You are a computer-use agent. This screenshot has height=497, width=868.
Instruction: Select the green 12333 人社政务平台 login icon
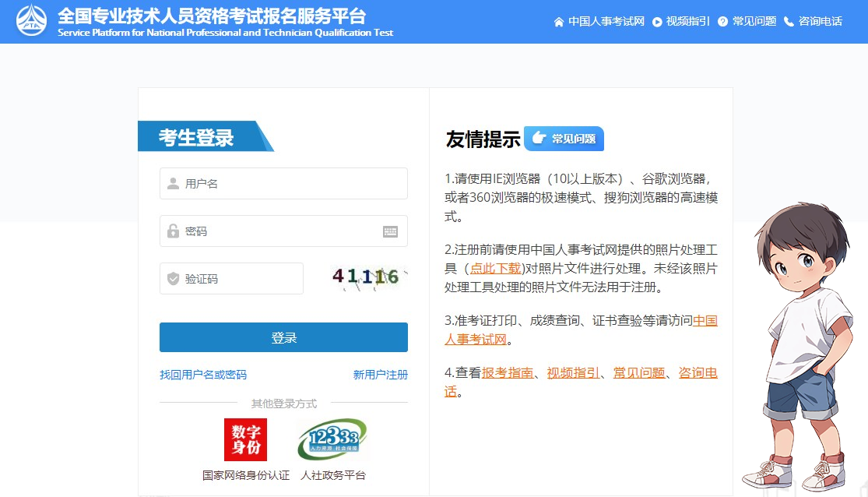pyautogui.click(x=332, y=438)
